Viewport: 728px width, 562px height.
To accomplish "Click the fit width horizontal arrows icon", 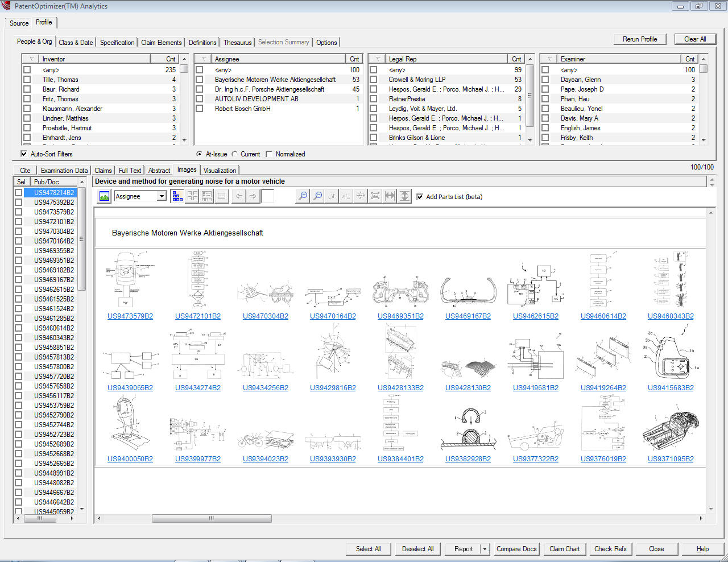I will click(x=390, y=196).
